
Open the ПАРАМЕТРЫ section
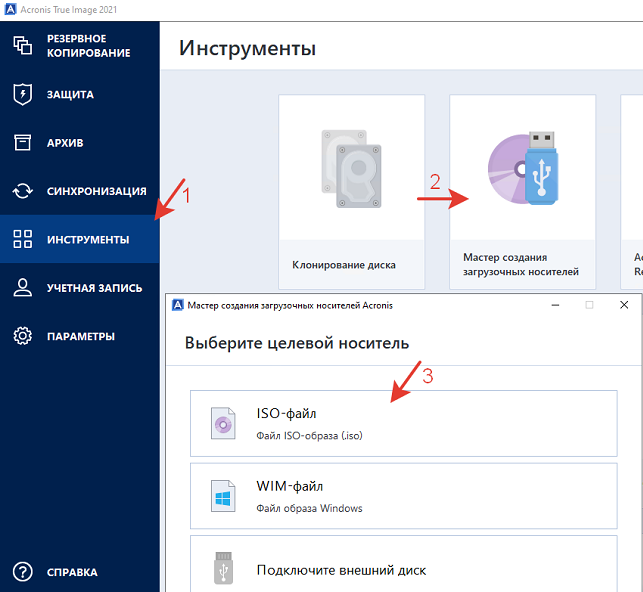(80, 336)
